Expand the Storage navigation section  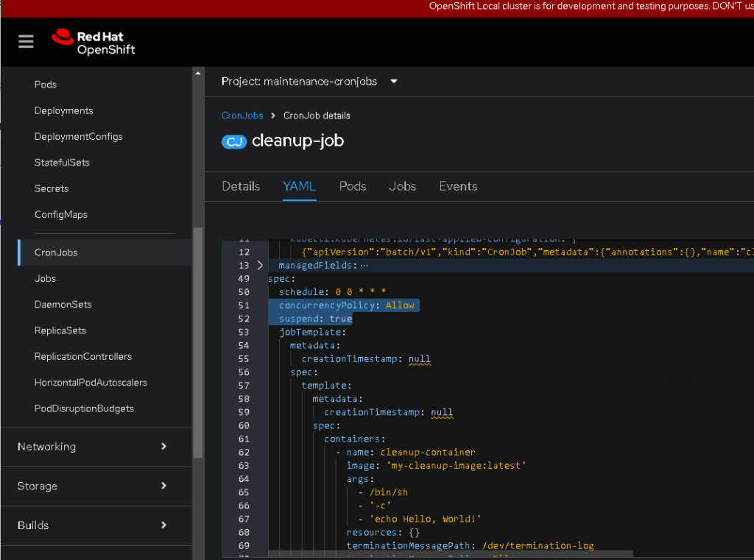point(96,486)
